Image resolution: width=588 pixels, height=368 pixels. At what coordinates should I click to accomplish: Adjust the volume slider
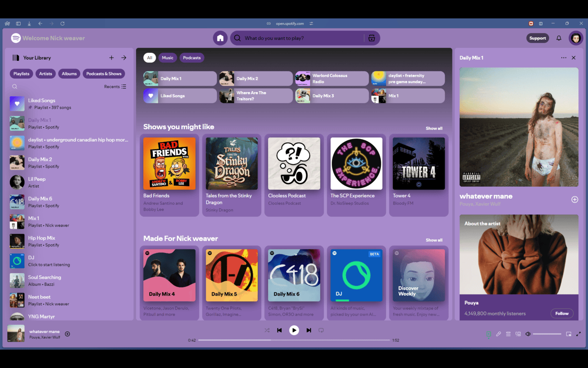pos(547,334)
